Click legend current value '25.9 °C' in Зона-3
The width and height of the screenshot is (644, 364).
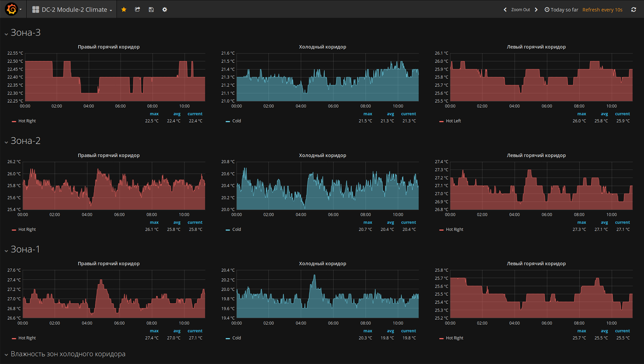(623, 121)
